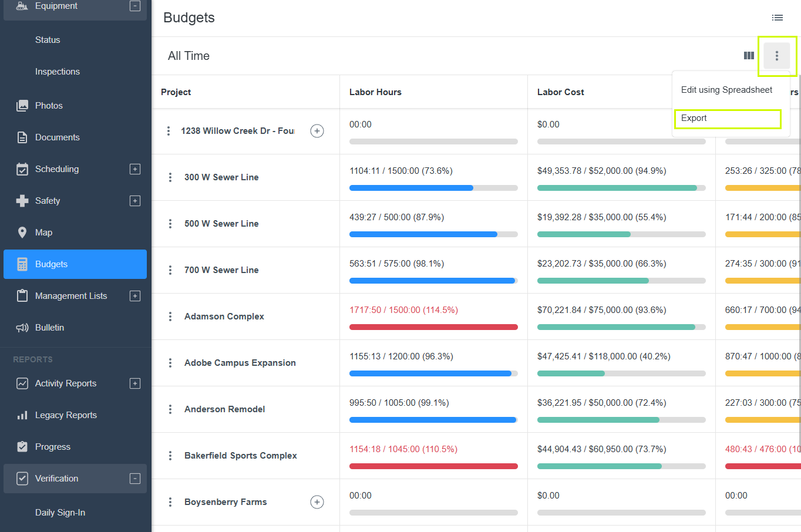The height and width of the screenshot is (532, 801).
Task: Click Adobe Campus Expansion green cost bar
Action: coord(571,373)
